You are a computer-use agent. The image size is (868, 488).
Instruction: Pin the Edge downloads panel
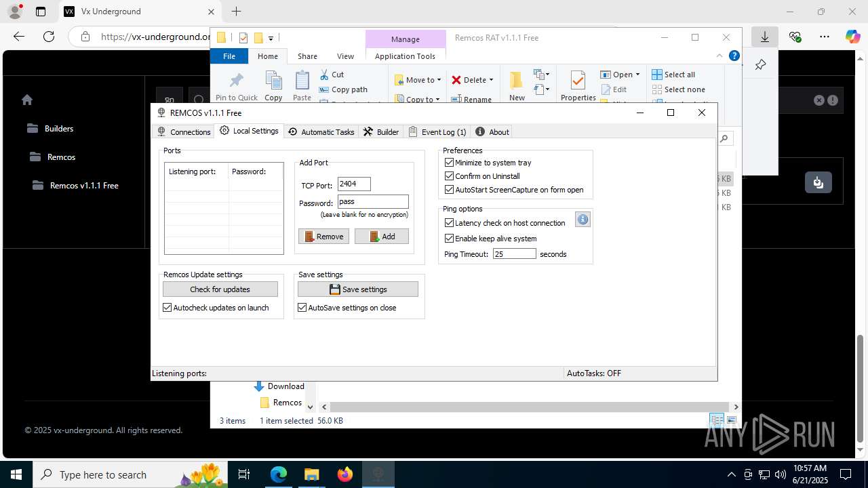pos(760,65)
